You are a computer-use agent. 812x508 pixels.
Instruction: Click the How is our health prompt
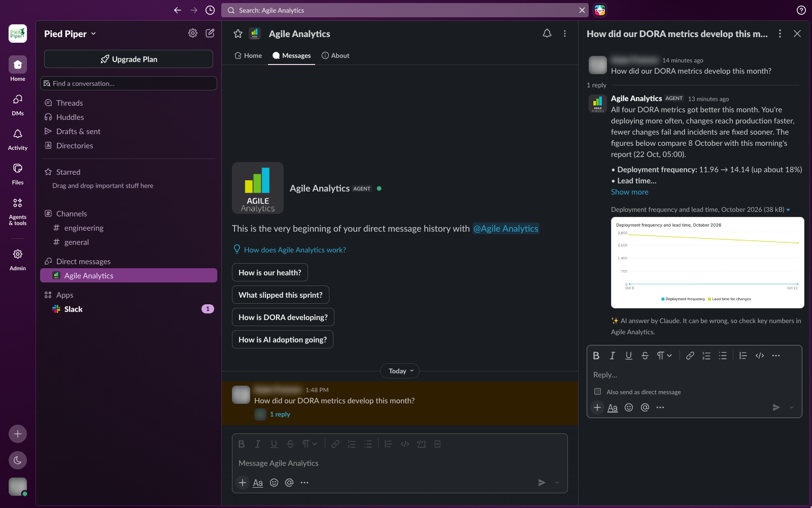pyautogui.click(x=270, y=273)
